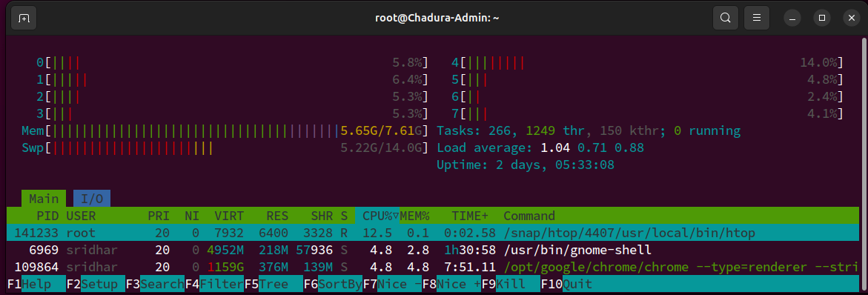The image size is (868, 295).
Task: Switch to the Main tab in htop
Action: [x=44, y=199]
